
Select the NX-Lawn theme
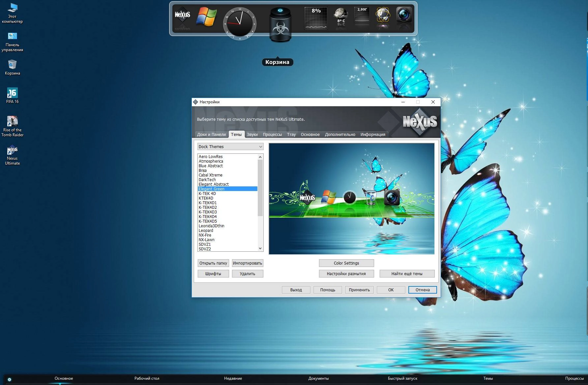pyautogui.click(x=227, y=240)
